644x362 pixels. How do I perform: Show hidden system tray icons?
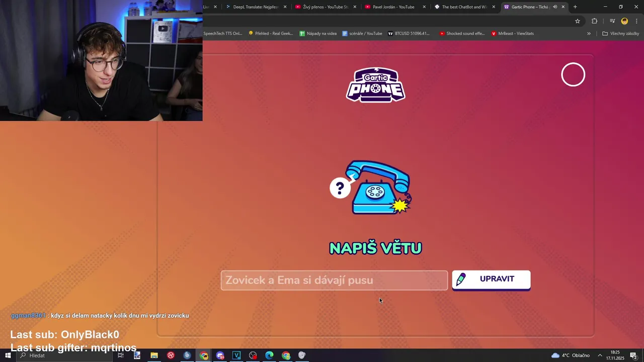click(600, 355)
